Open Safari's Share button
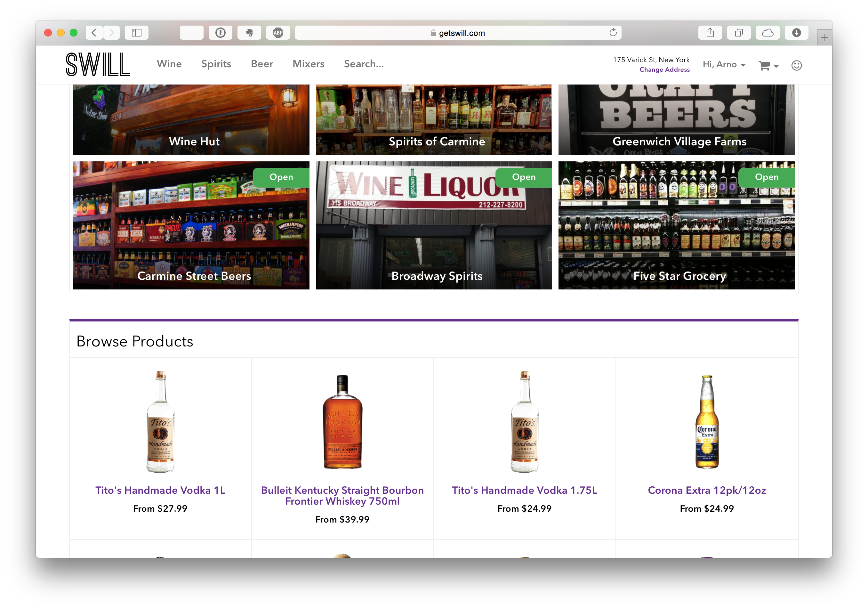Viewport: 868px width, 609px height. (x=710, y=33)
